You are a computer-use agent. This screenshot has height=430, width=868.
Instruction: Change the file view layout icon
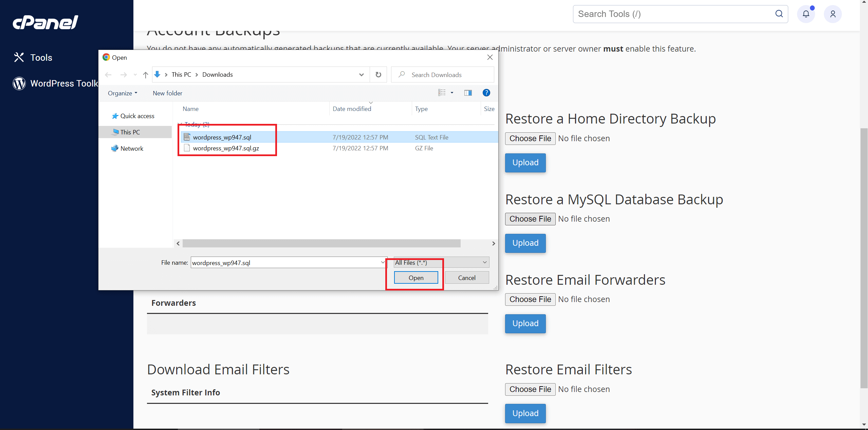[442, 93]
